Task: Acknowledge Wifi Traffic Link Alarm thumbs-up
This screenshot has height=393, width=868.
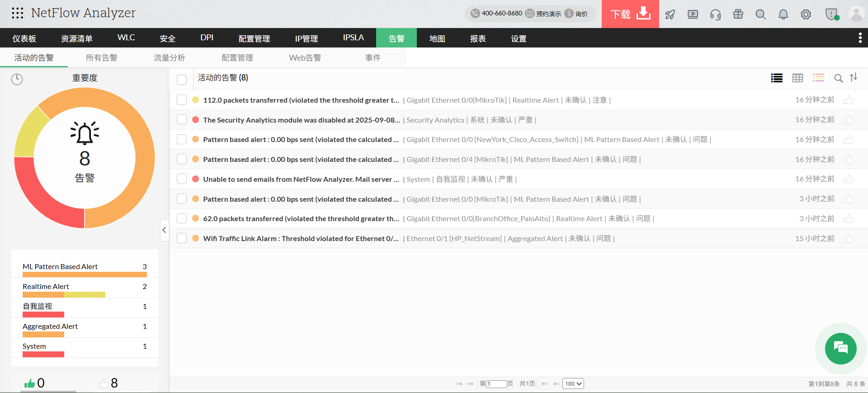Action: pos(848,239)
